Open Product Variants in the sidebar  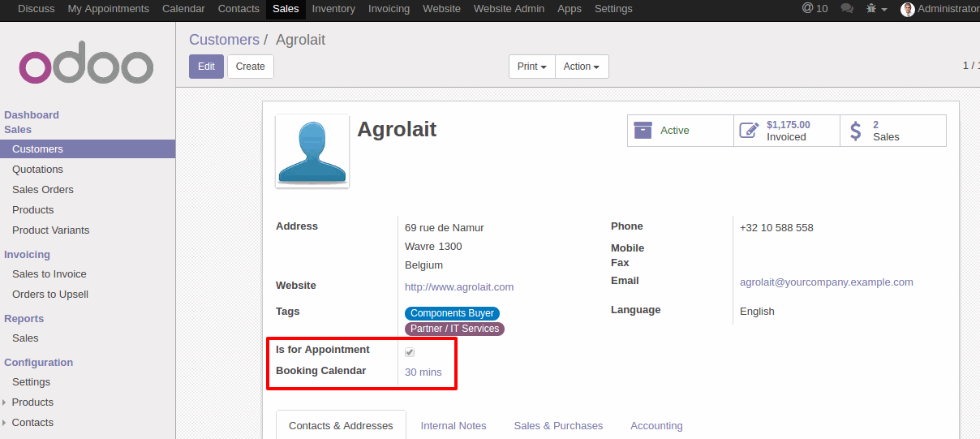click(x=51, y=230)
